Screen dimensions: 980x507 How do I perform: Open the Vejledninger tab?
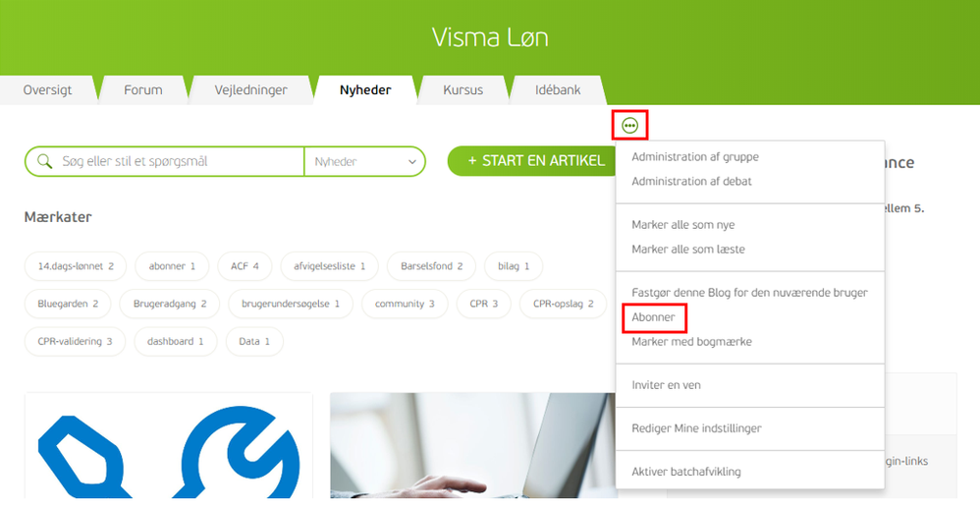click(250, 90)
